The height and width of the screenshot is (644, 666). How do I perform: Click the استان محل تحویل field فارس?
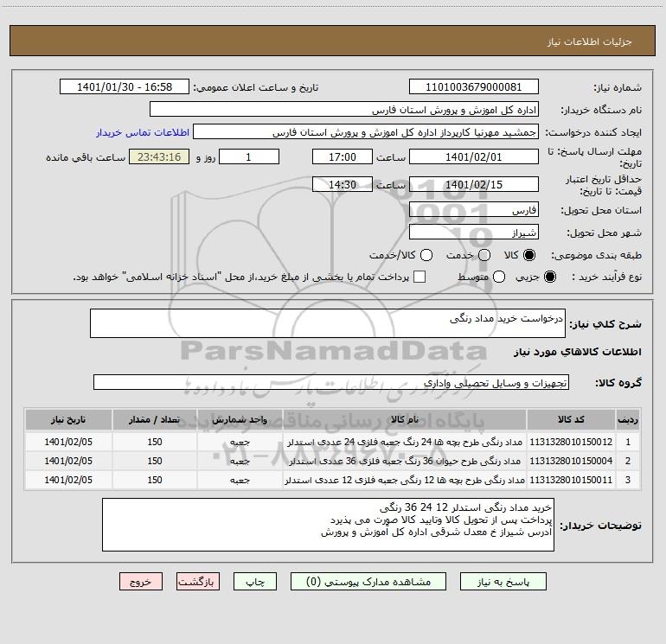pos(474,210)
